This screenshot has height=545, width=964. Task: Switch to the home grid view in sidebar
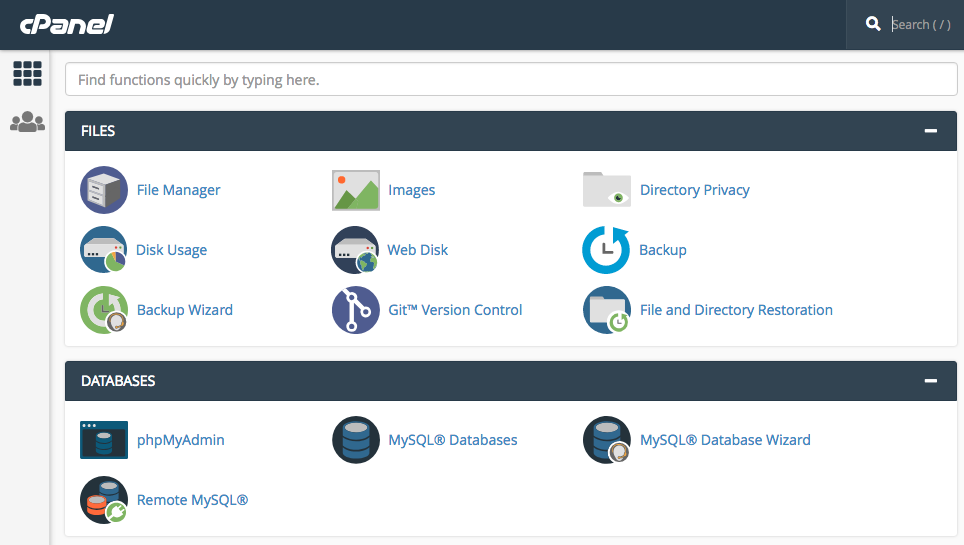tap(27, 73)
